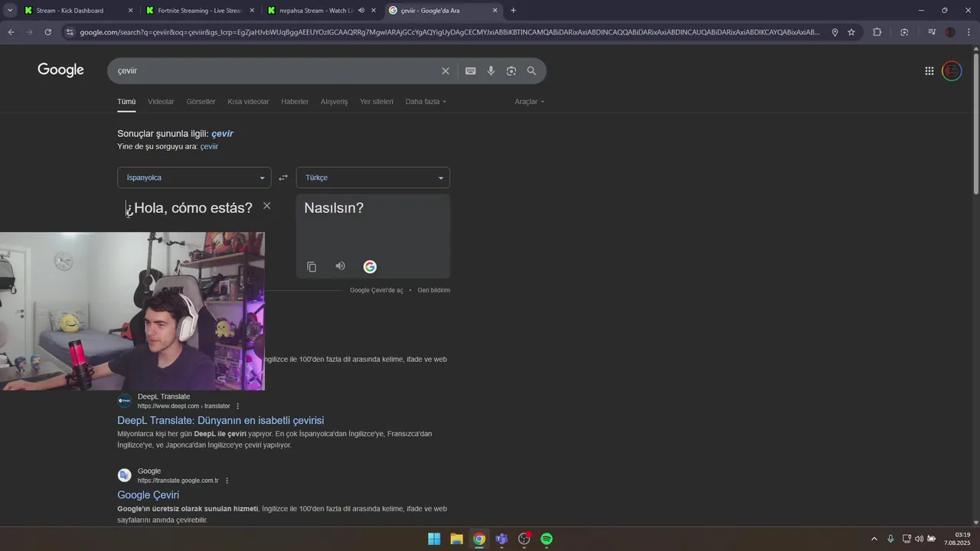Switch to the Haberler tab

click(x=295, y=102)
